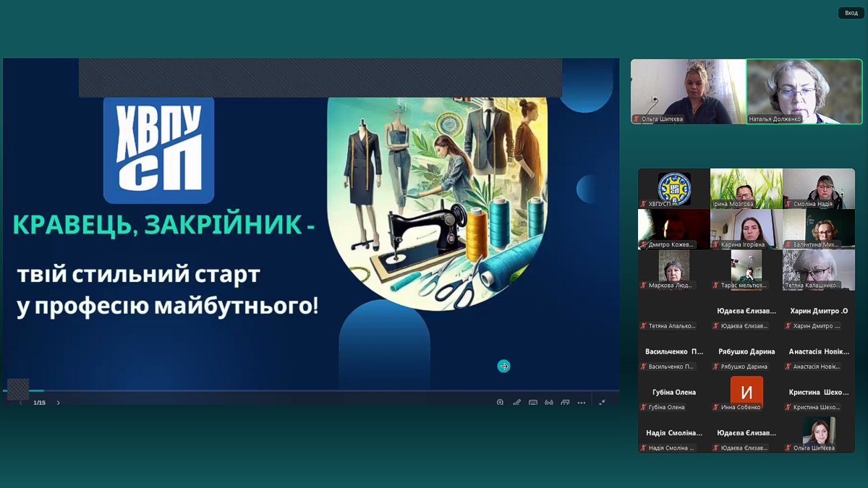Select Наталья Долженко's highlighted video tile
The image size is (868, 488).
click(x=804, y=92)
